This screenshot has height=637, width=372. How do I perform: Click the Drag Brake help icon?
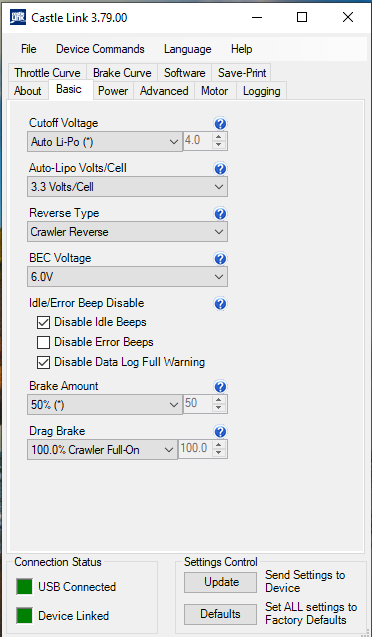(x=220, y=432)
